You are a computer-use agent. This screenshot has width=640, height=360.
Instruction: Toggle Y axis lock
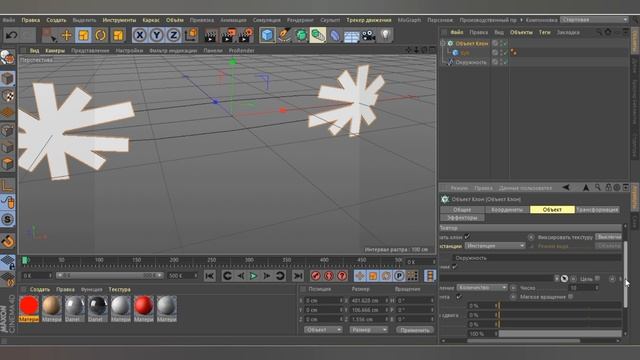(x=157, y=36)
